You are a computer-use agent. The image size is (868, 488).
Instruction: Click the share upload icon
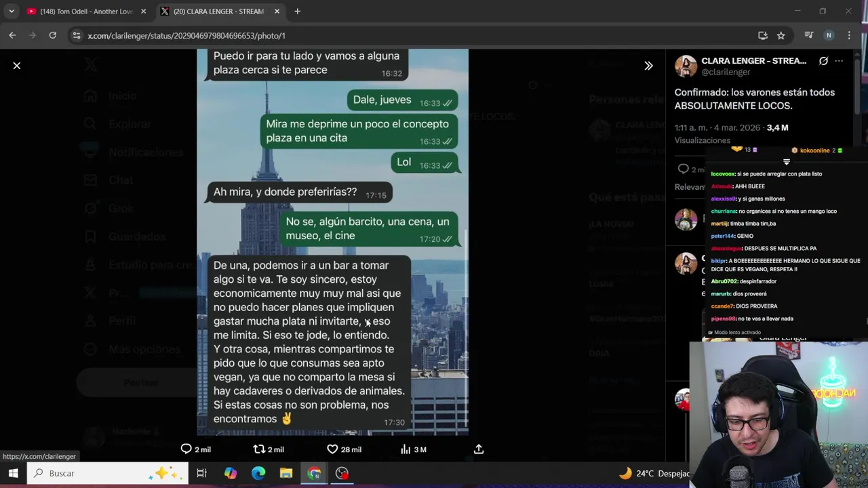[x=479, y=449]
